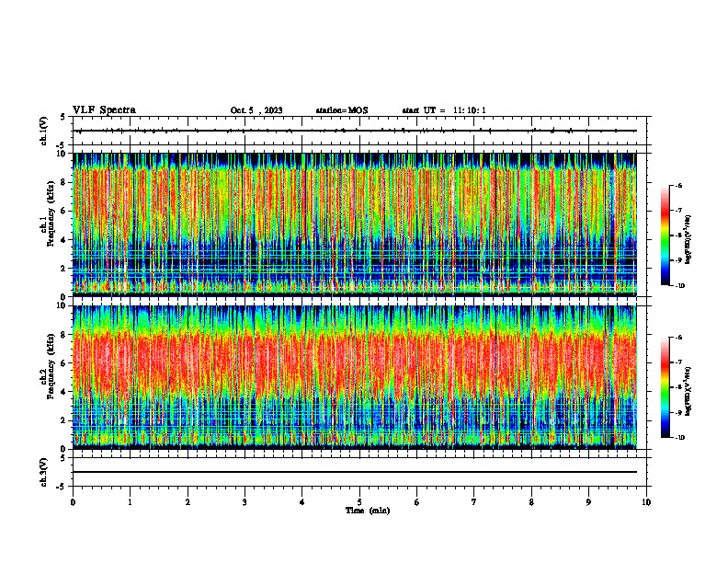Image resolution: width=728 pixels, height=563 pixels.
Task: Click the "2" time axis tick label
Action: [188, 502]
